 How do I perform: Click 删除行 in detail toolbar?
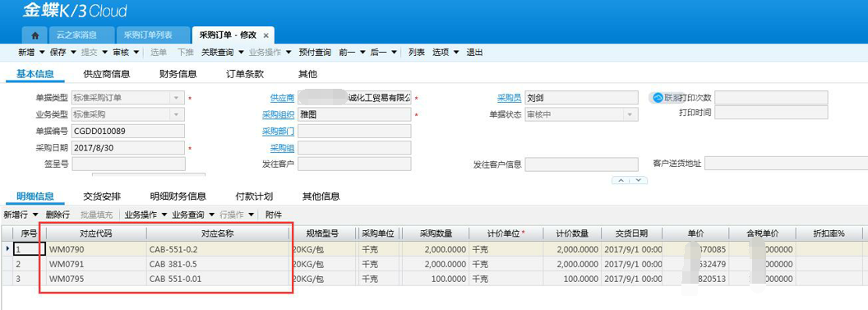click(x=58, y=215)
